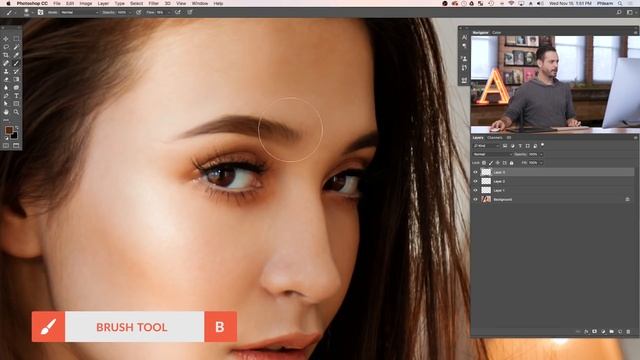The height and width of the screenshot is (360, 640).
Task: Select the Eraser tool
Action: pos(6,80)
